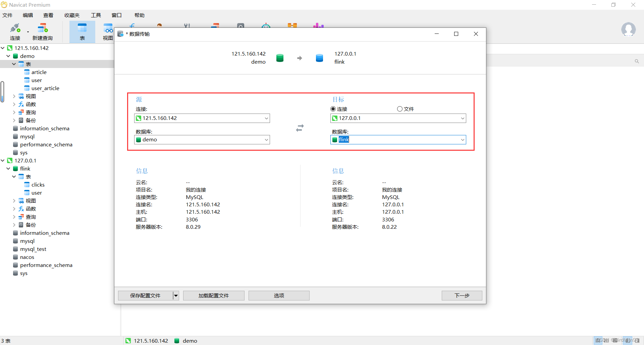Open the article table in tree
The image size is (644, 345).
pos(39,72)
